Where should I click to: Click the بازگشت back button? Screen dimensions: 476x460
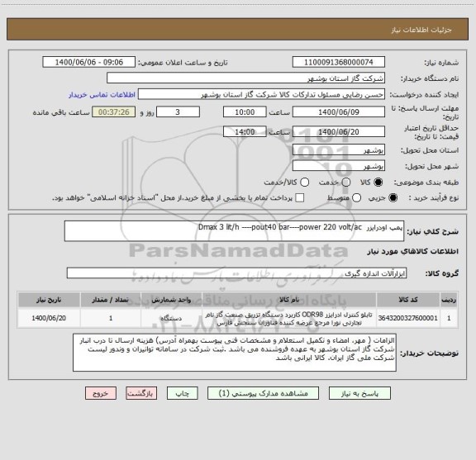coord(141,393)
